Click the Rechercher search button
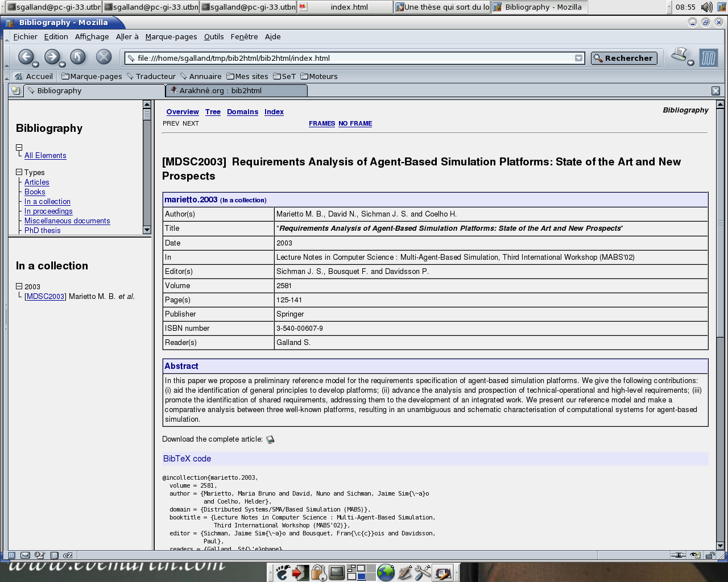The height and width of the screenshot is (582, 728). pyautogui.click(x=624, y=58)
